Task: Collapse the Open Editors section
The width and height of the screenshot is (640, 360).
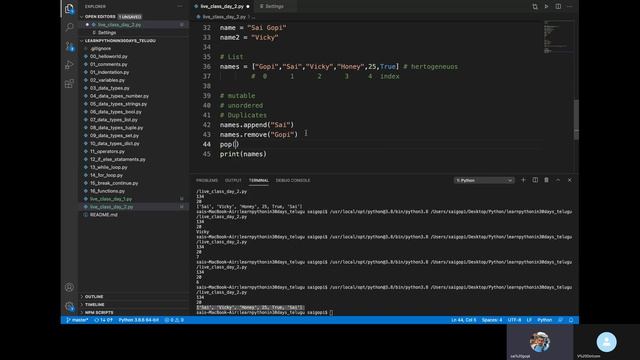Action: coord(100,17)
